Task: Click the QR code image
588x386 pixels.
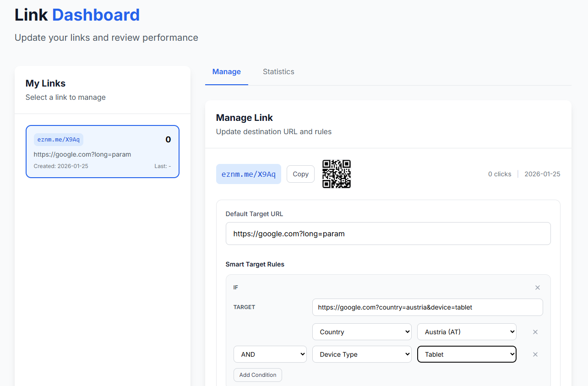Action: tap(337, 174)
